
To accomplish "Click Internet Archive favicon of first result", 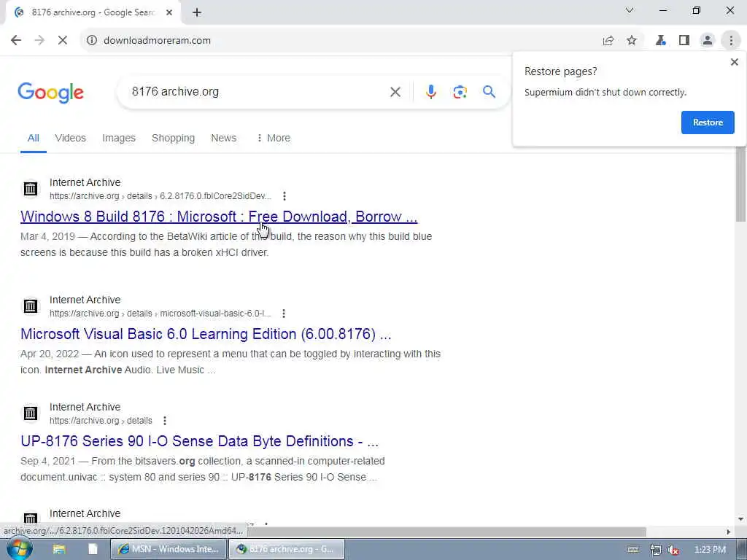I will click(31, 189).
